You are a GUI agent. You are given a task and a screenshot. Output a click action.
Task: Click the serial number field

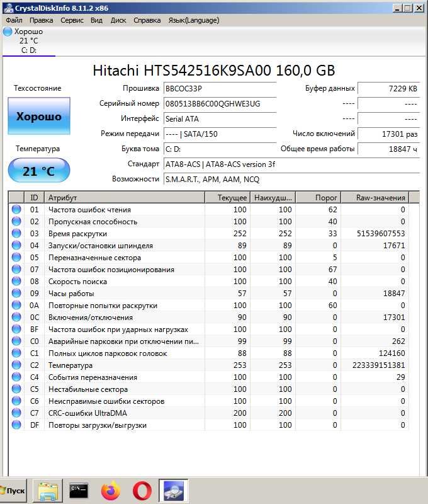pos(220,103)
